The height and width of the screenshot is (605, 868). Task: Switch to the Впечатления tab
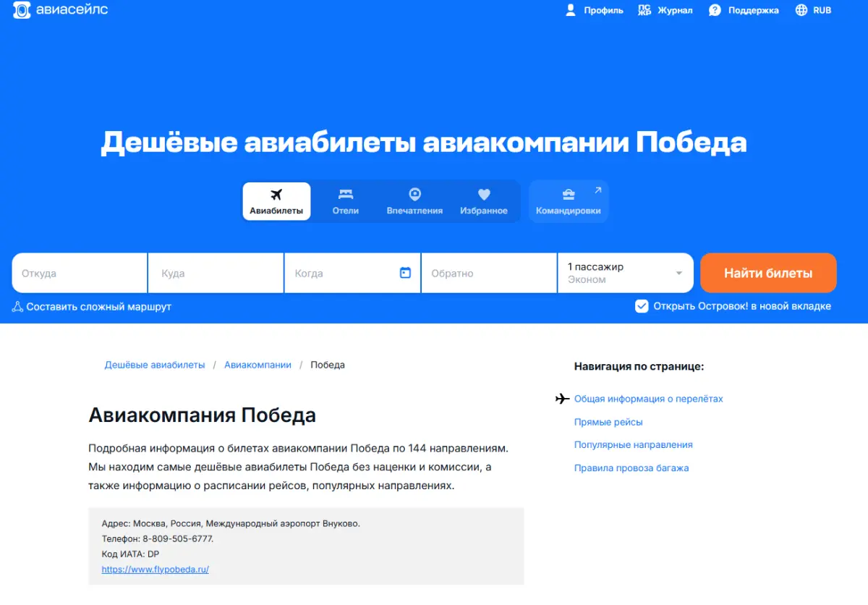tap(414, 201)
